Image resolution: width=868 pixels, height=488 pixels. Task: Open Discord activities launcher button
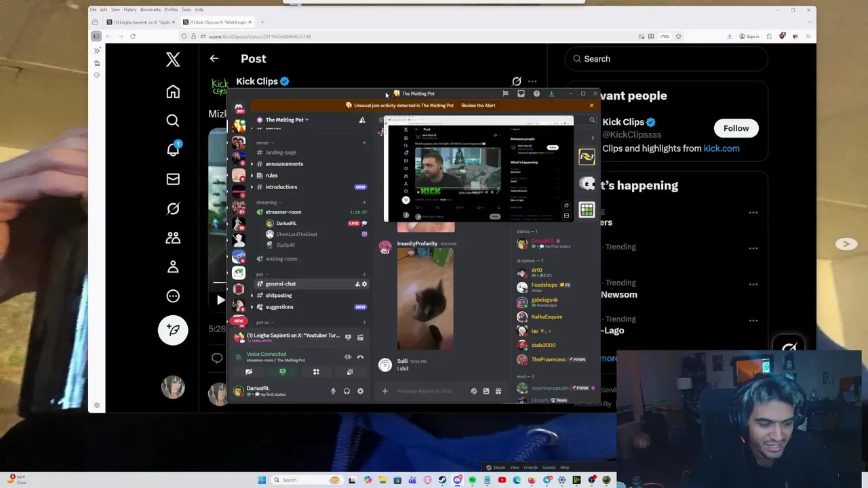[x=316, y=371]
